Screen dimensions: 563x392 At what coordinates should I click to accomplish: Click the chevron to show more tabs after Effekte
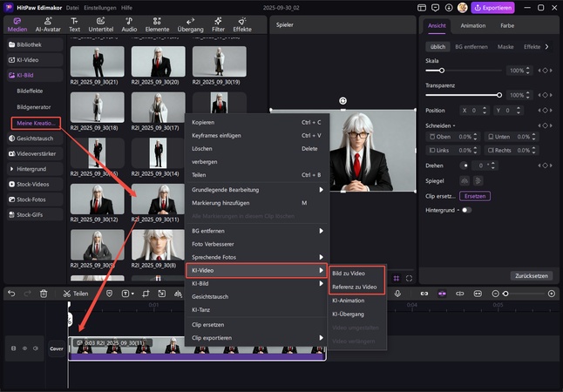click(x=546, y=47)
